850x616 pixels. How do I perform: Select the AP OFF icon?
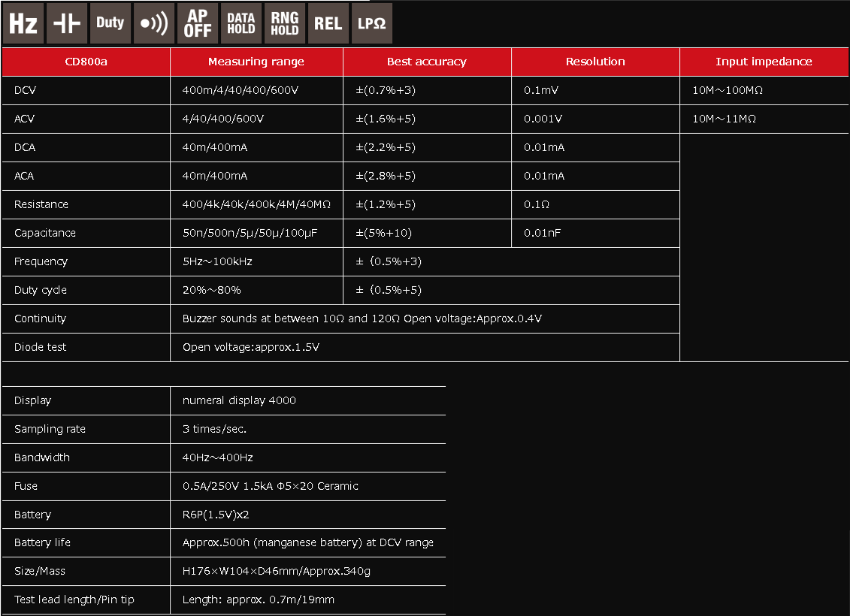[x=197, y=23]
